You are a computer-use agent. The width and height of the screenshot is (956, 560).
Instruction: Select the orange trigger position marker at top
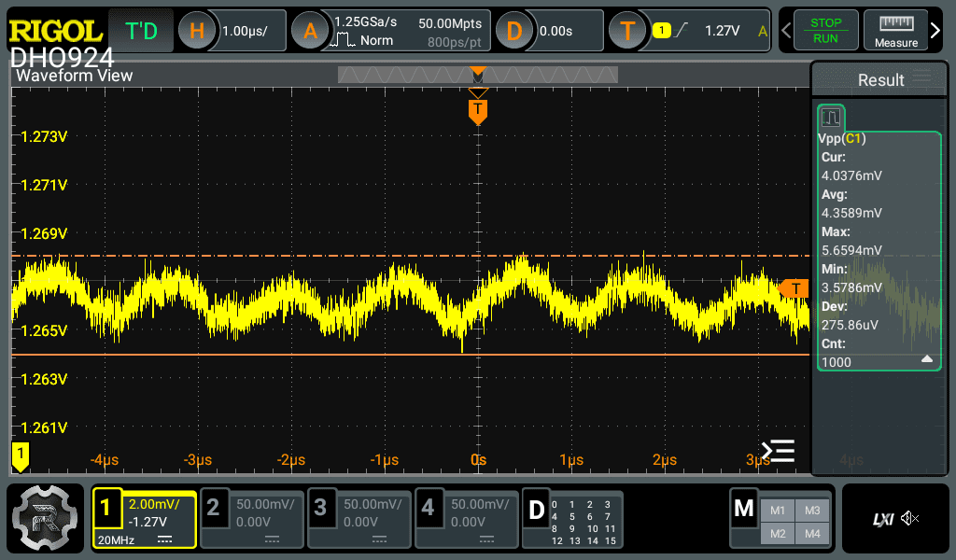pos(478,112)
